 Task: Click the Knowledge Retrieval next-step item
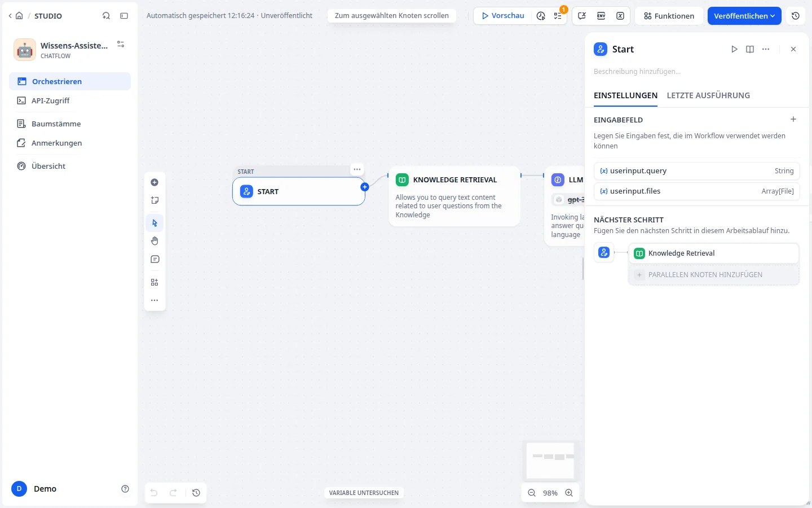click(x=714, y=253)
